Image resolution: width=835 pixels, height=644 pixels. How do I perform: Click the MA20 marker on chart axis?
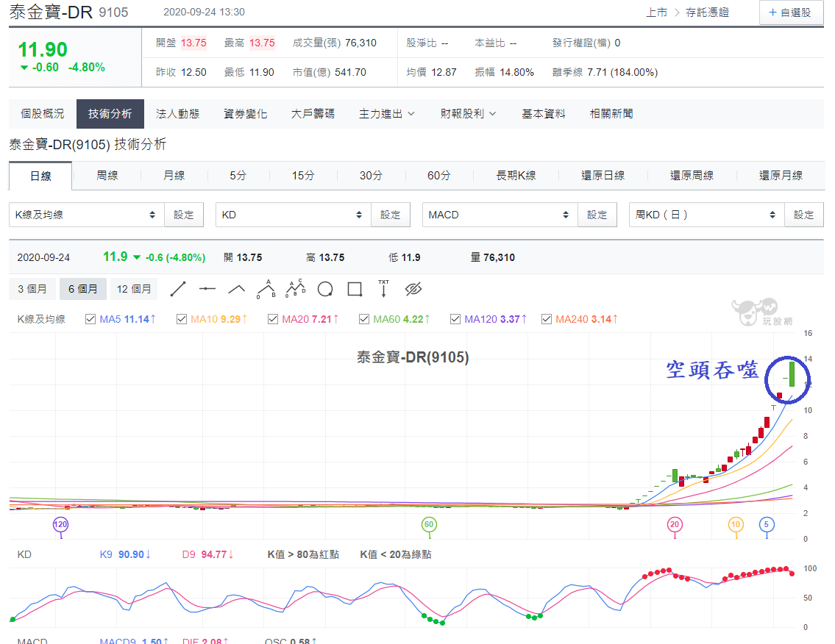pyautogui.click(x=675, y=525)
